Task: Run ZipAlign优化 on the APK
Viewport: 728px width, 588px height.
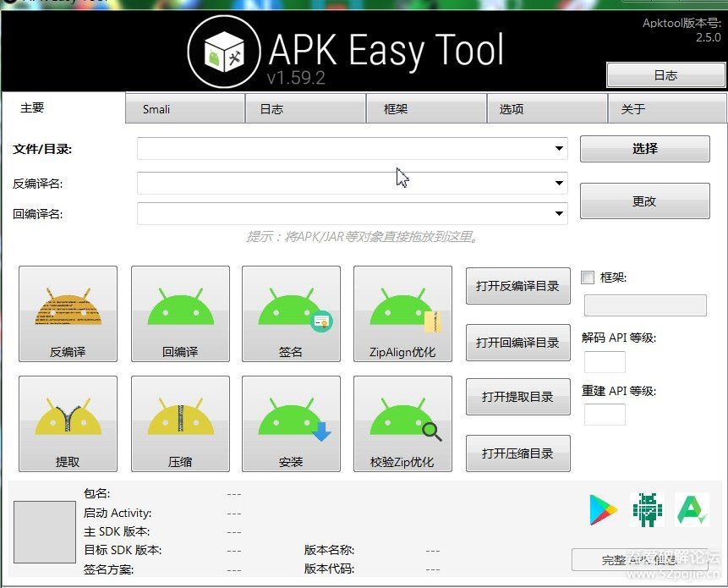Action: point(402,314)
